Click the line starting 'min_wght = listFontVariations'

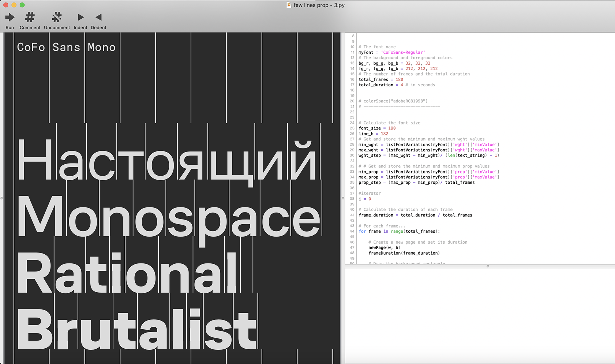[429, 145]
